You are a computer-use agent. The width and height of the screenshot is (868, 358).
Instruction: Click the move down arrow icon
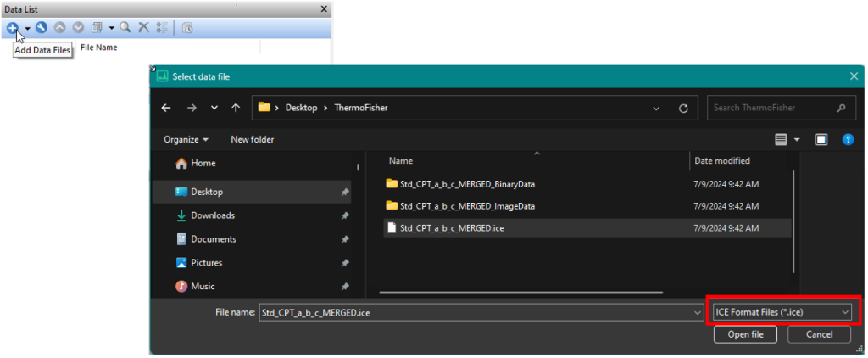[78, 28]
